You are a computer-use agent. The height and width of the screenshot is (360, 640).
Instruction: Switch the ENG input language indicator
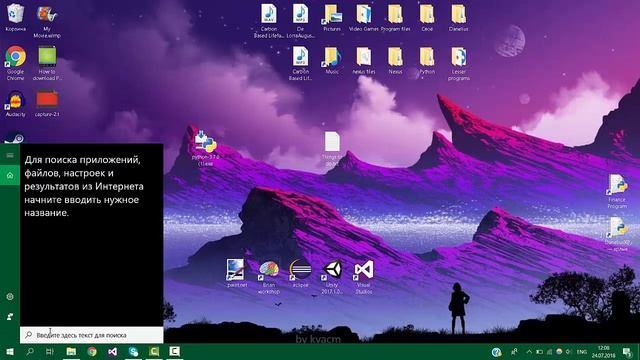click(582, 352)
